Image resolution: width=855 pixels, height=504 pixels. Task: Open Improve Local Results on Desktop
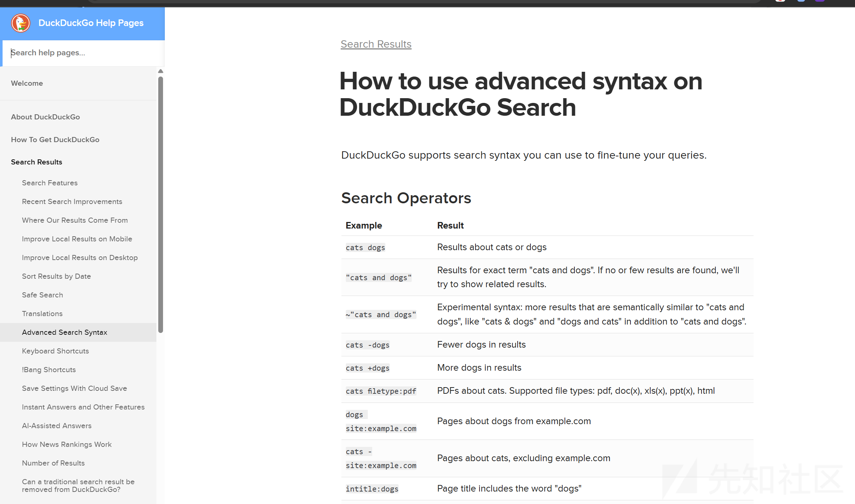[80, 257]
